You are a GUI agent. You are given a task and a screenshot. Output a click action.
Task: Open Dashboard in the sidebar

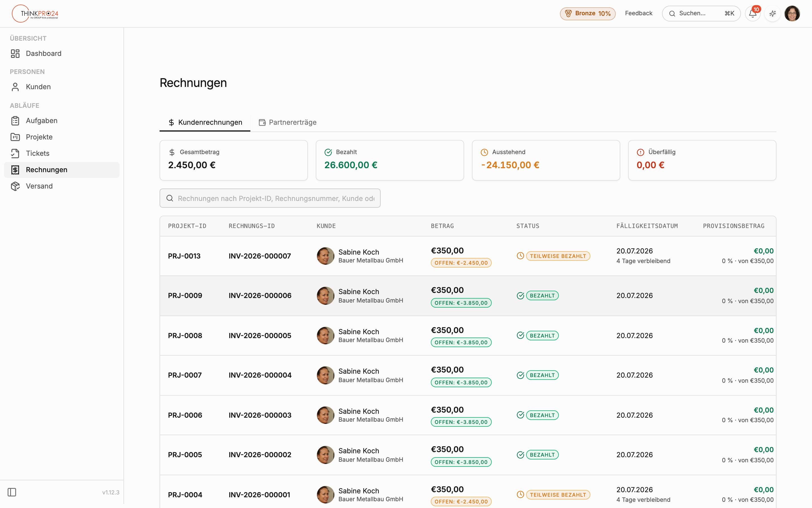click(x=62, y=53)
